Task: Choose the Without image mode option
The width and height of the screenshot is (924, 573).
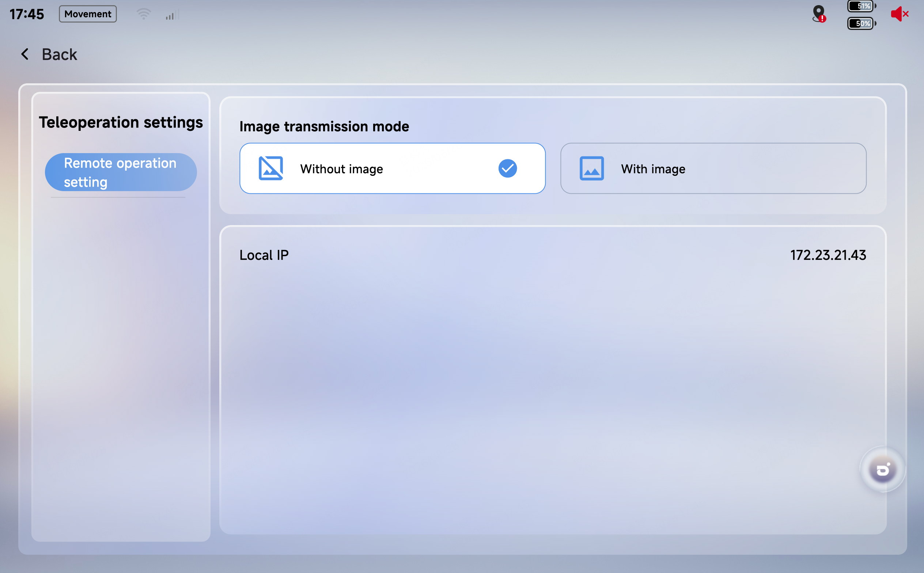Action: tap(392, 168)
